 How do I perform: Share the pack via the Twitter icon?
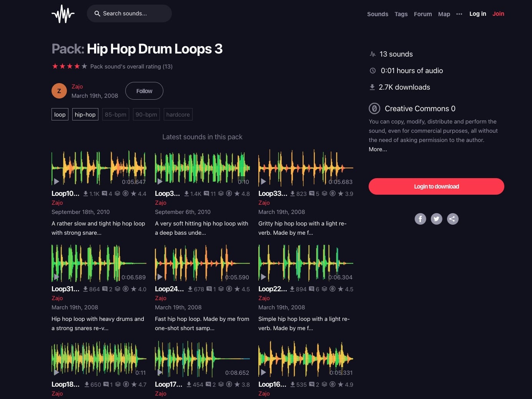(436, 219)
